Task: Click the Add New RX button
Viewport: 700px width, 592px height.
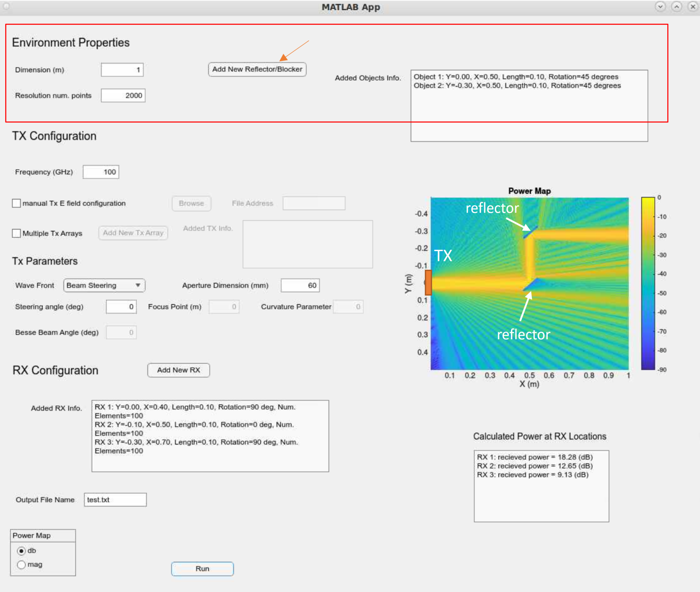Action: (x=179, y=370)
